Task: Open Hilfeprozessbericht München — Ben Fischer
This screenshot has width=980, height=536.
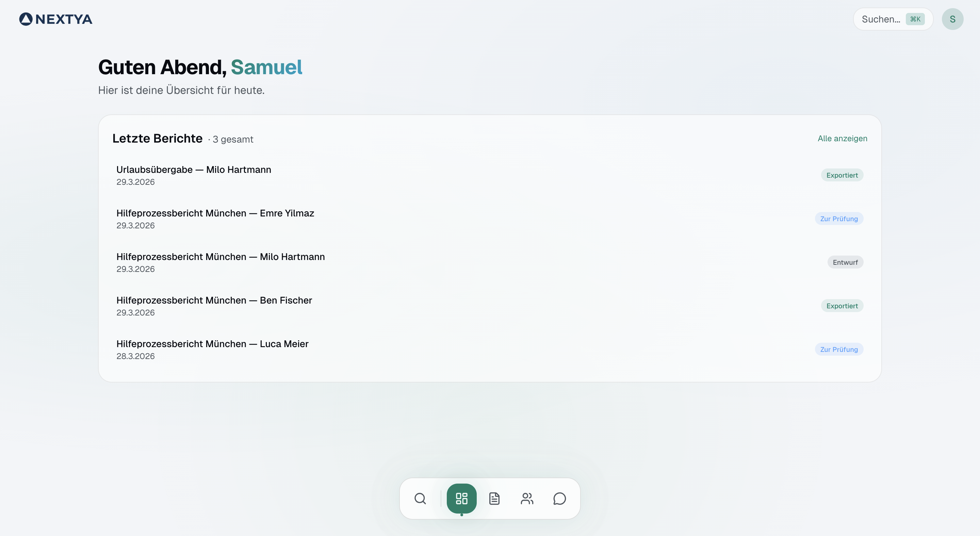Action: pos(214,301)
